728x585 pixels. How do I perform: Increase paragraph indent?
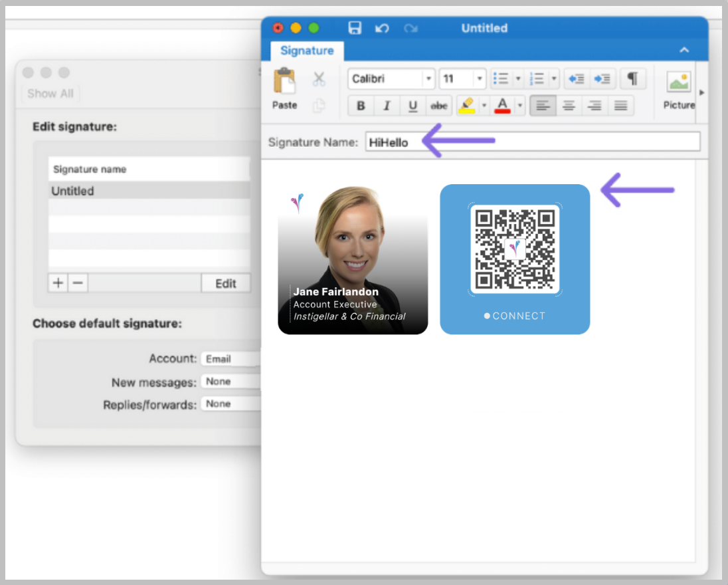602,78
